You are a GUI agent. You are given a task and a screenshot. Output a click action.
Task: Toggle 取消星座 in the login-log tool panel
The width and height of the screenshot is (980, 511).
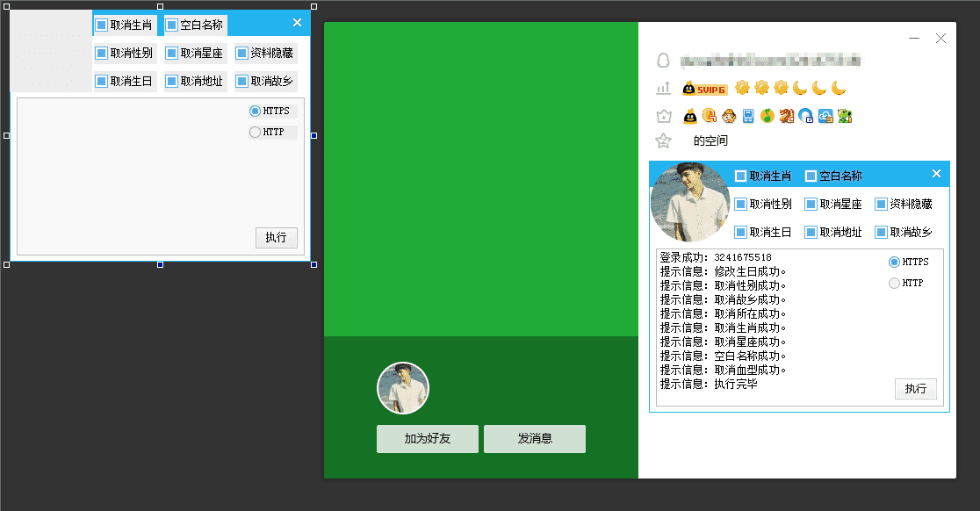click(833, 205)
